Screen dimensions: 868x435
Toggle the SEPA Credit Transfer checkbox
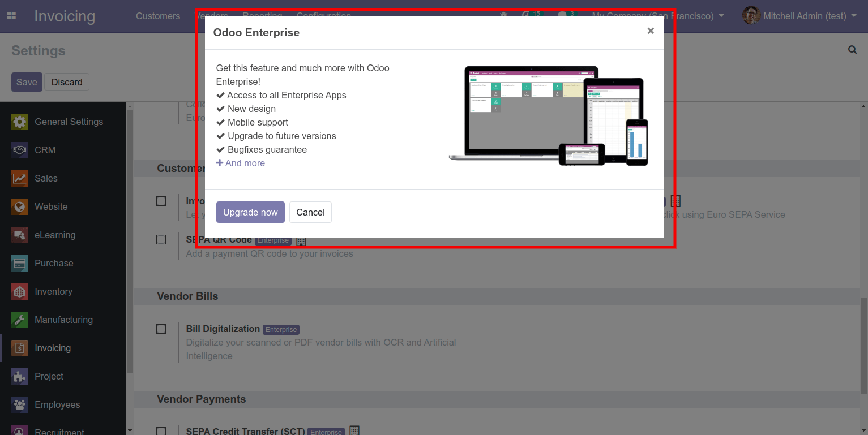[161, 431]
